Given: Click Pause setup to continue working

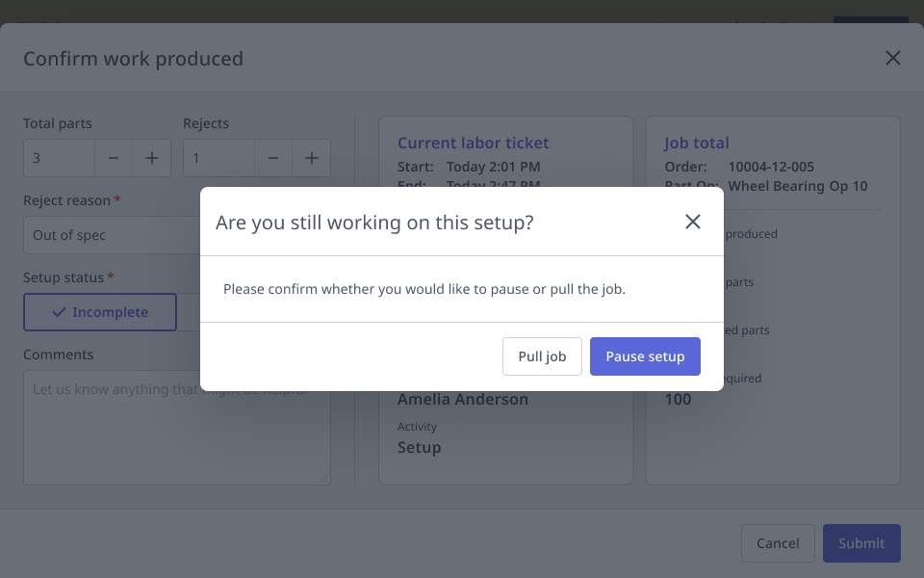Looking at the screenshot, I should coord(645,355).
